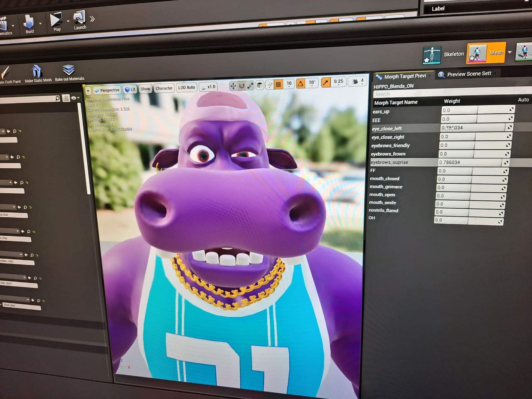Screen dimensions: 532x399
Task: Click the details panel search magnifier icon
Action: (x=57, y=99)
